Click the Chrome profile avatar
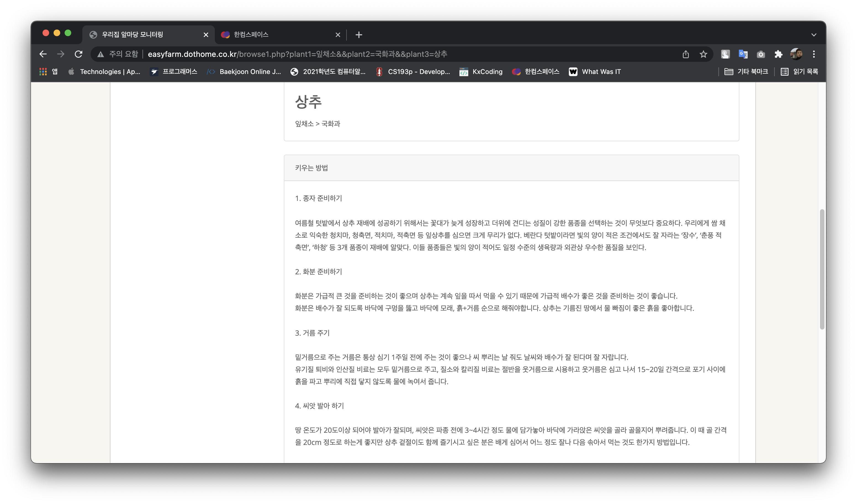 coord(796,54)
